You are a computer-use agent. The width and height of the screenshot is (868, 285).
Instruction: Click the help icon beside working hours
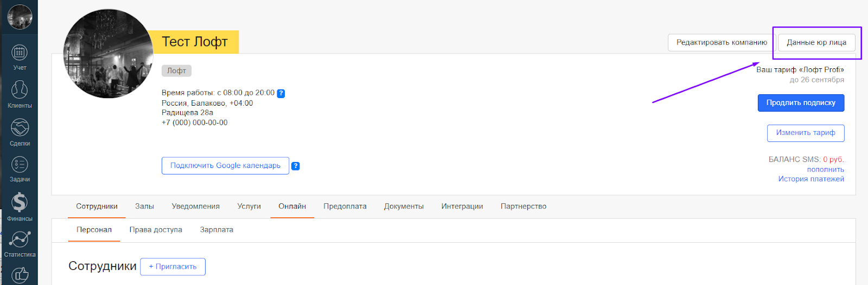(281, 93)
